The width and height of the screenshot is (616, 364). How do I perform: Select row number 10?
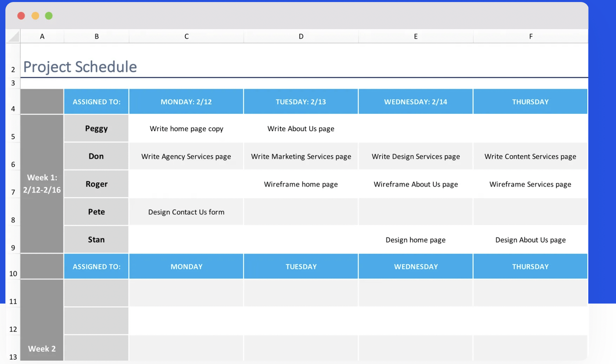[13, 274]
